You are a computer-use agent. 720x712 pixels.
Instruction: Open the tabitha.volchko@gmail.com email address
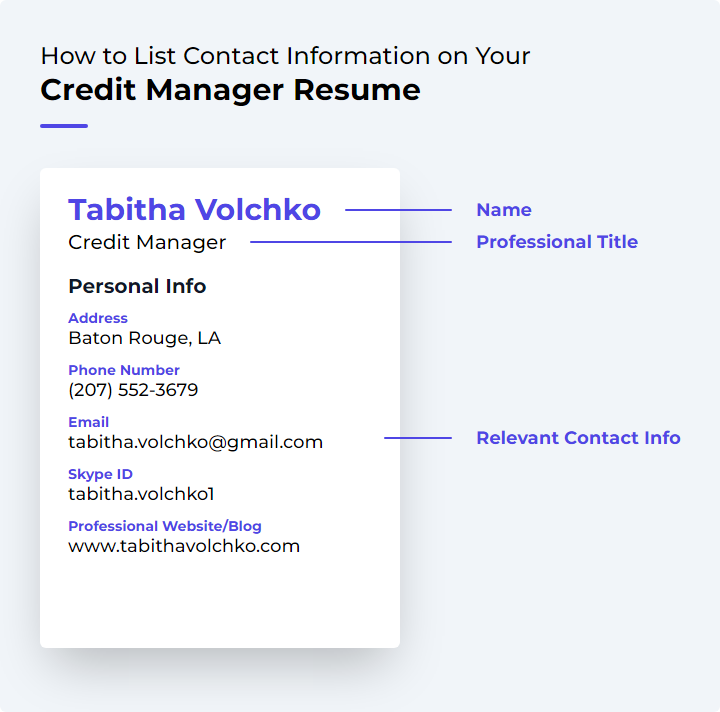tap(196, 442)
